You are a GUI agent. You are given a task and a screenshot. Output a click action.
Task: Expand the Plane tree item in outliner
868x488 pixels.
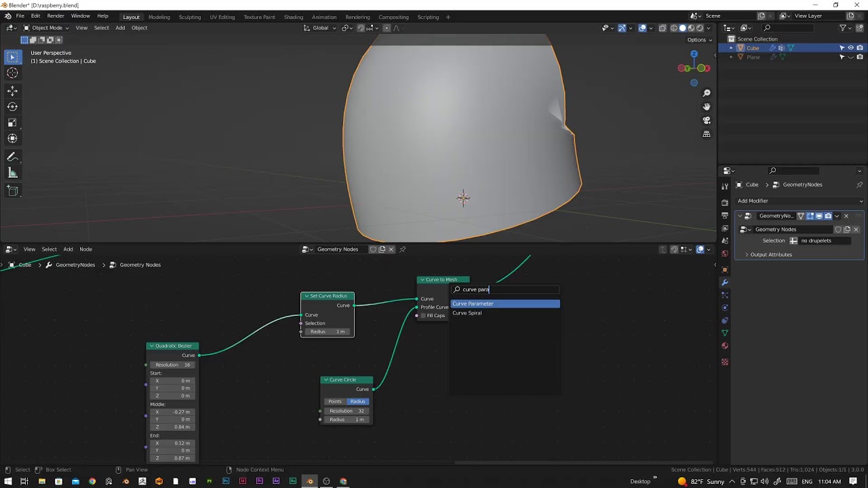(731, 57)
